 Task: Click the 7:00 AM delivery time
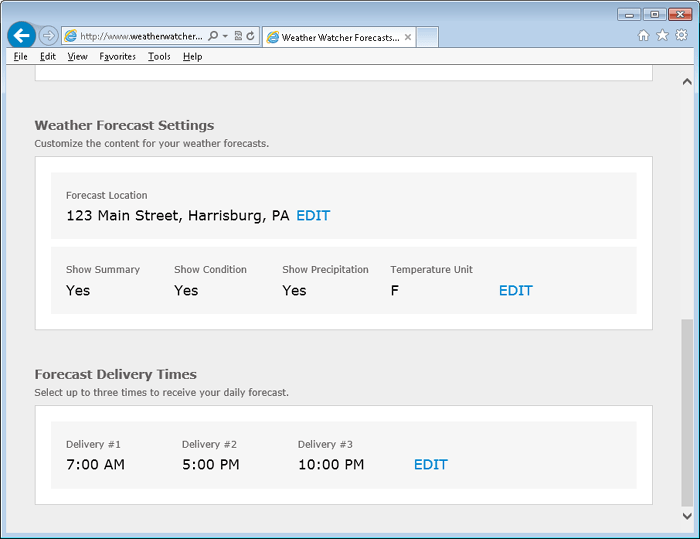pos(96,465)
